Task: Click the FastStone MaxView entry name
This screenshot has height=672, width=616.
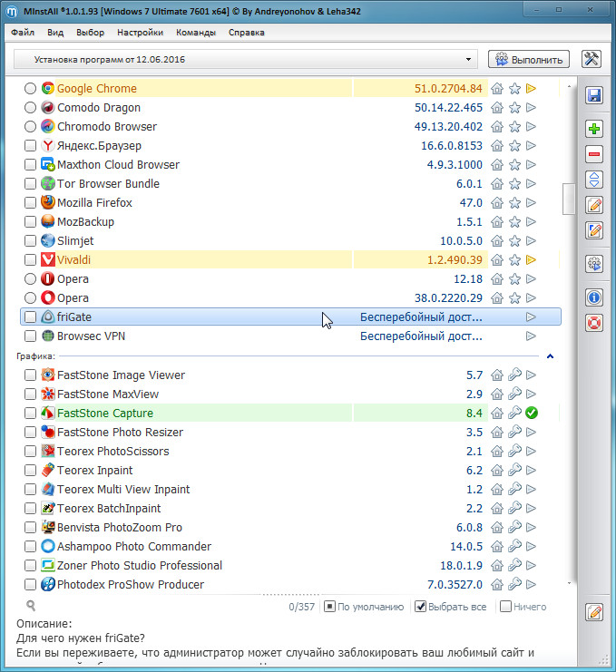Action: click(x=108, y=394)
